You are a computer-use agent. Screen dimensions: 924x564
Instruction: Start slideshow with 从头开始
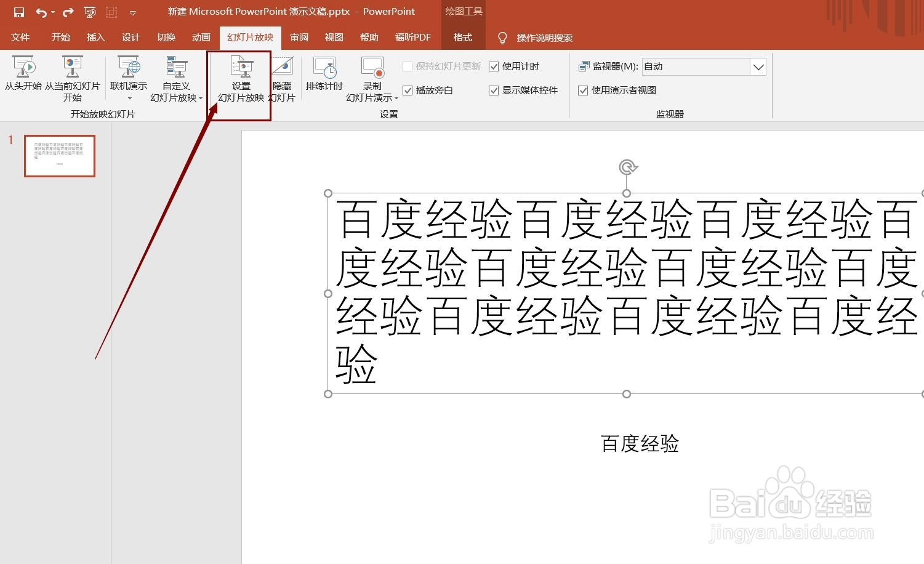(23, 74)
